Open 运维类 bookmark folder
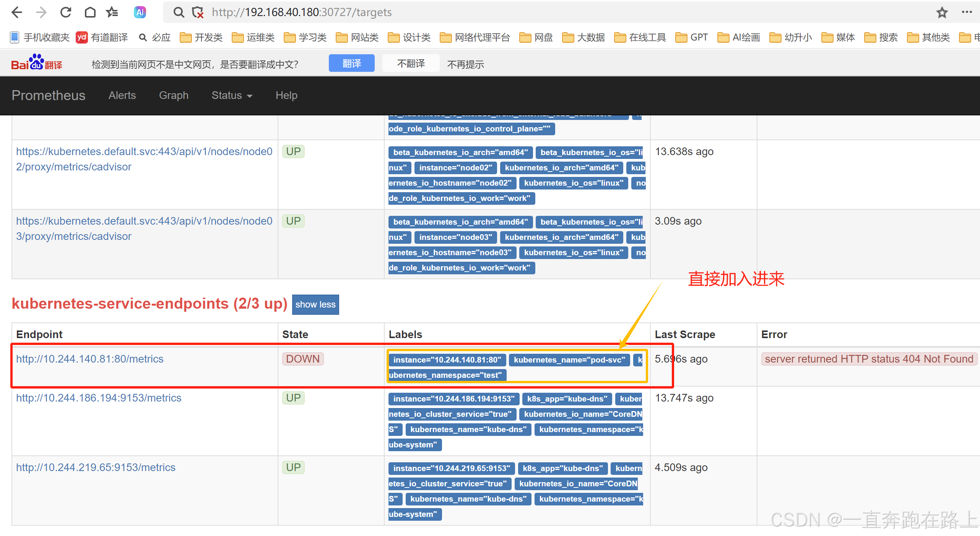The height and width of the screenshot is (536, 980). pos(253,37)
